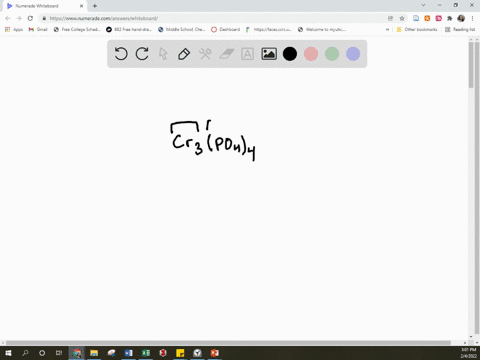Open the Apps bookmark shortcut
This screenshot has height=360, width=480.
[14, 29]
